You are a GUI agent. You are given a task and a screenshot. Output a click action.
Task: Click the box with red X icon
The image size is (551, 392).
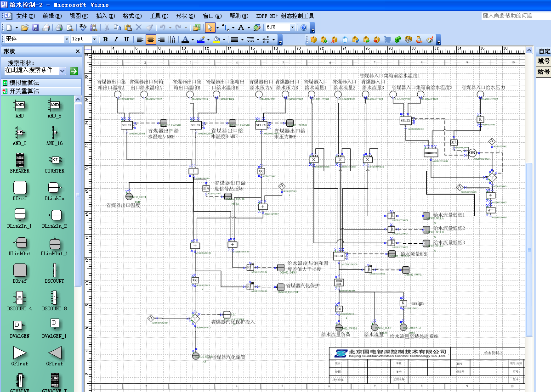click(x=334, y=39)
